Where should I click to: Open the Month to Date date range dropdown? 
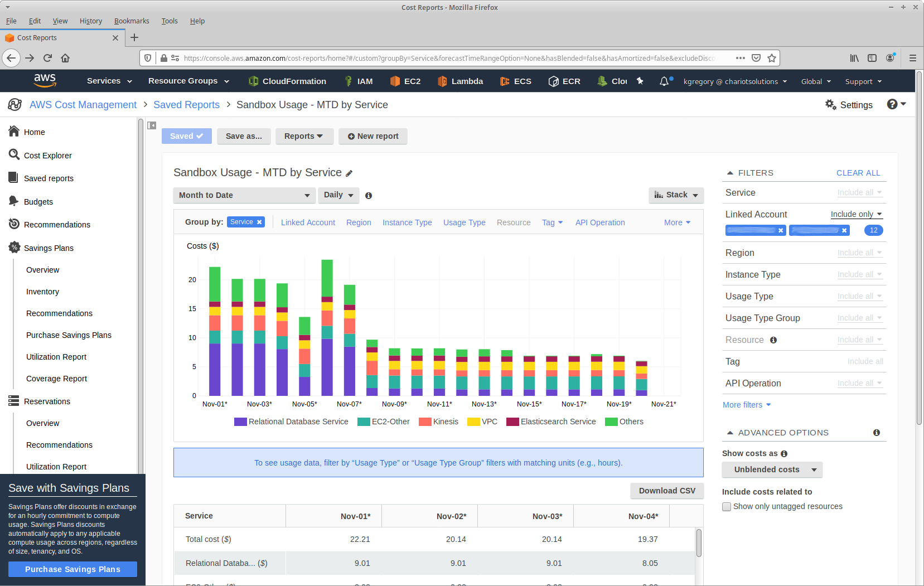[244, 195]
